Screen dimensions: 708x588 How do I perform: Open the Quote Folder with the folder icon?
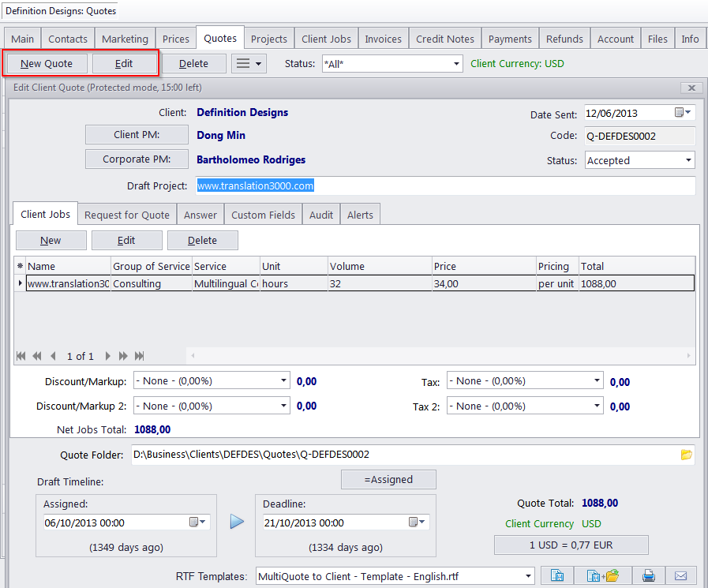point(687,455)
